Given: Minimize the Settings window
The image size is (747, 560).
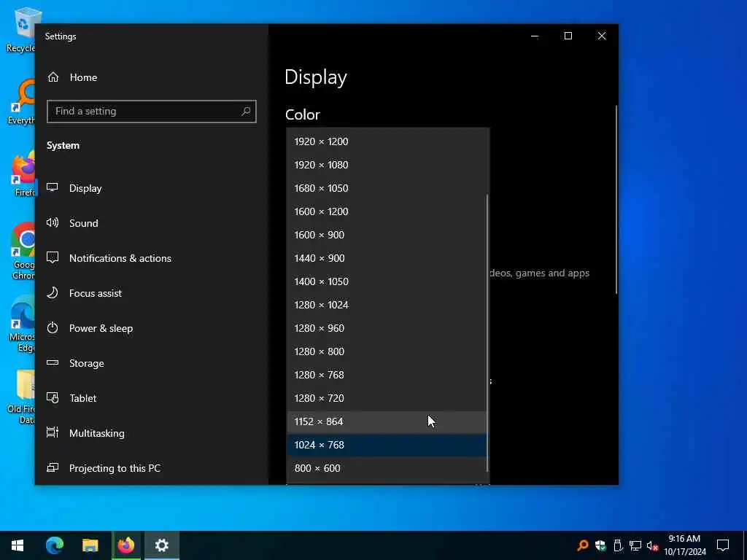Looking at the screenshot, I should pyautogui.click(x=535, y=36).
